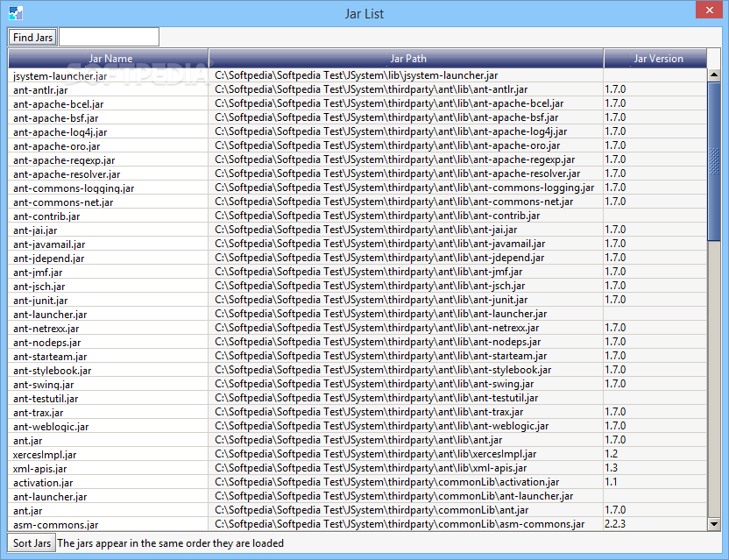The width and height of the screenshot is (729, 560).
Task: Select the ant-weblogic.jar name cell
Action: [x=109, y=426]
